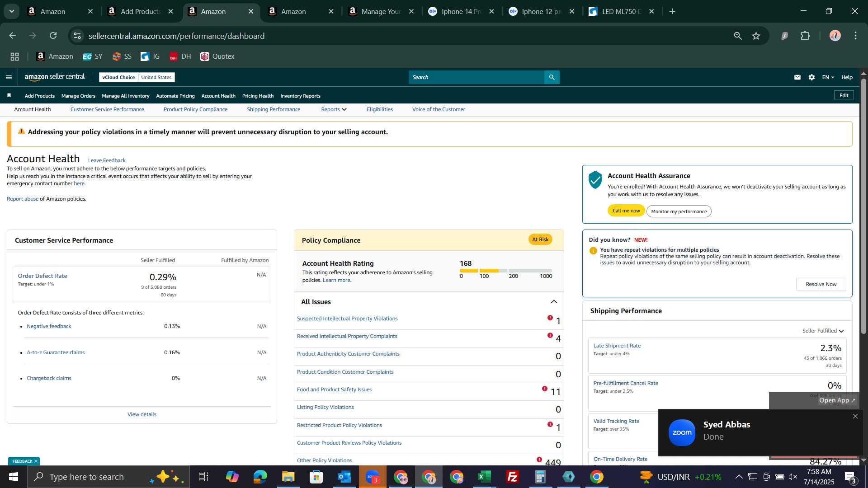868x488 pixels.
Task: Open the settings gear icon
Action: tap(811, 77)
